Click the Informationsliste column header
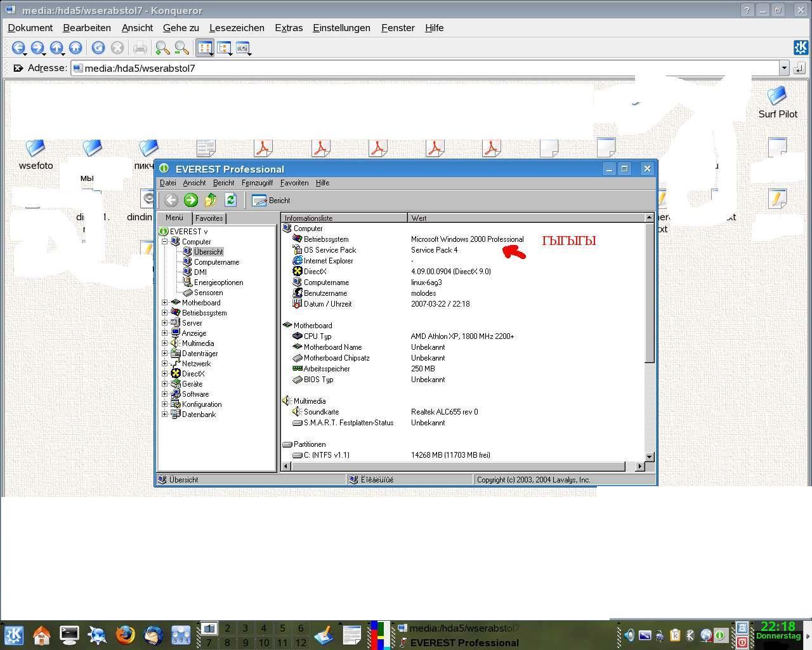The width and height of the screenshot is (812, 650). (344, 218)
